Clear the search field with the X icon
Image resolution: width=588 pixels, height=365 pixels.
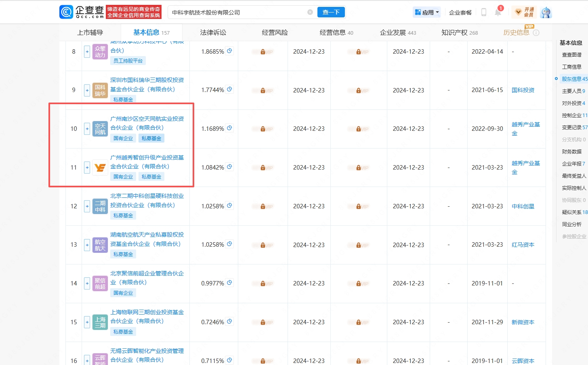310,12
